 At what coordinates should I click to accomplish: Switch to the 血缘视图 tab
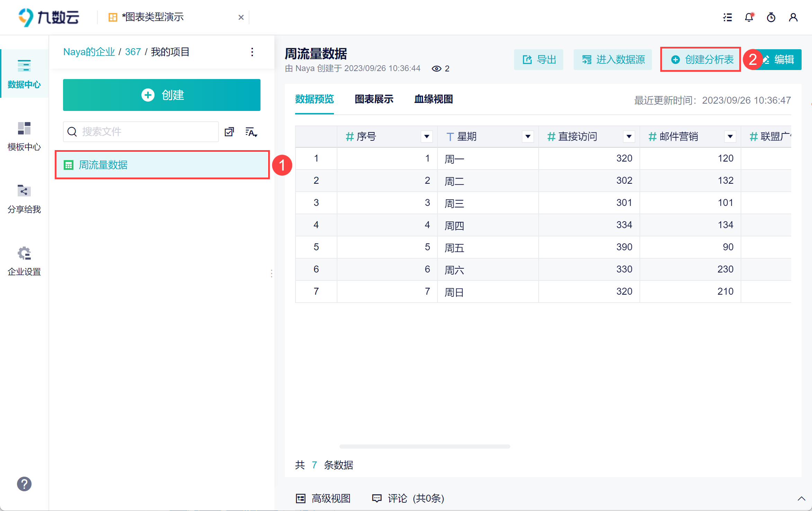tap(433, 99)
